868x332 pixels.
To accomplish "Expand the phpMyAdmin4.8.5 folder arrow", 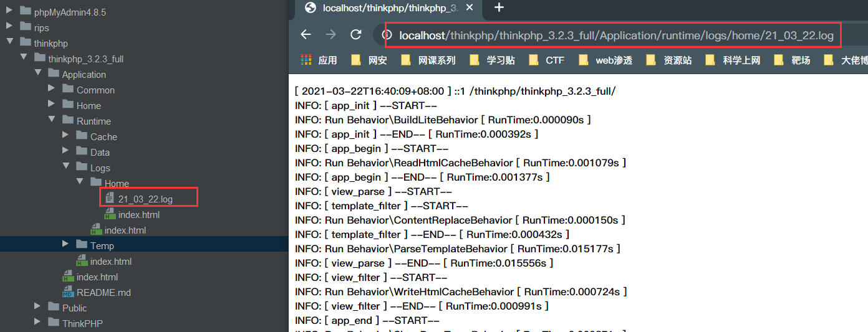I will pos(9,11).
